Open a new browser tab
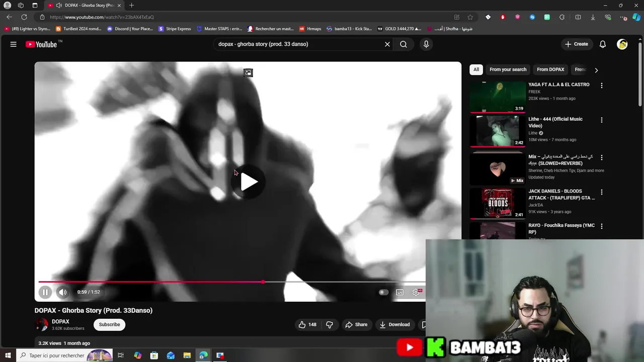The image size is (644, 362). click(x=131, y=6)
